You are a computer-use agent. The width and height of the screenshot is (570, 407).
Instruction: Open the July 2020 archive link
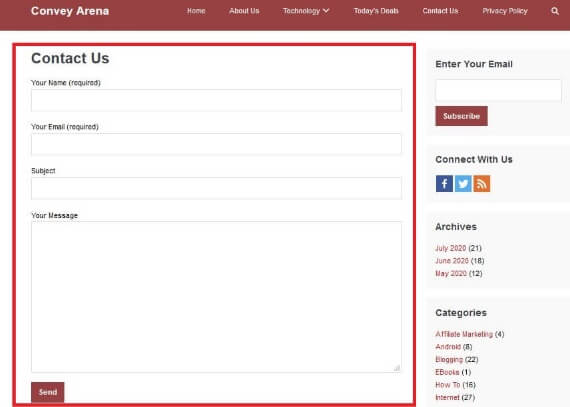[451, 248]
